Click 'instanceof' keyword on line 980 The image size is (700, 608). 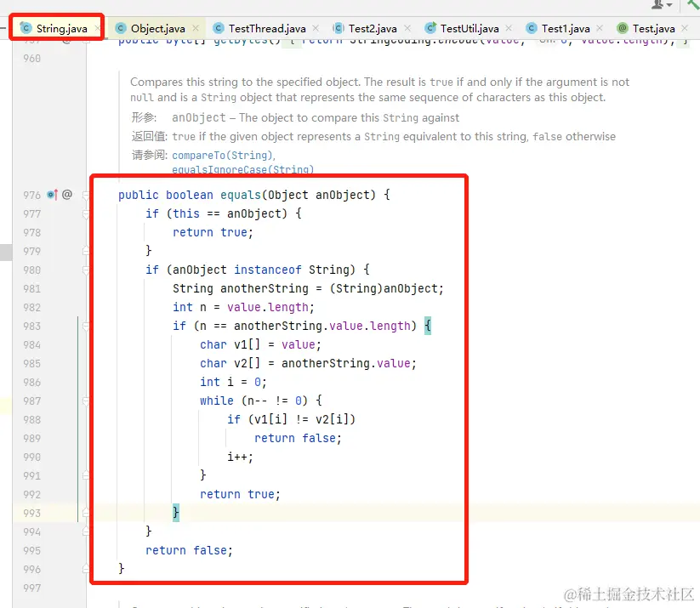tap(268, 270)
